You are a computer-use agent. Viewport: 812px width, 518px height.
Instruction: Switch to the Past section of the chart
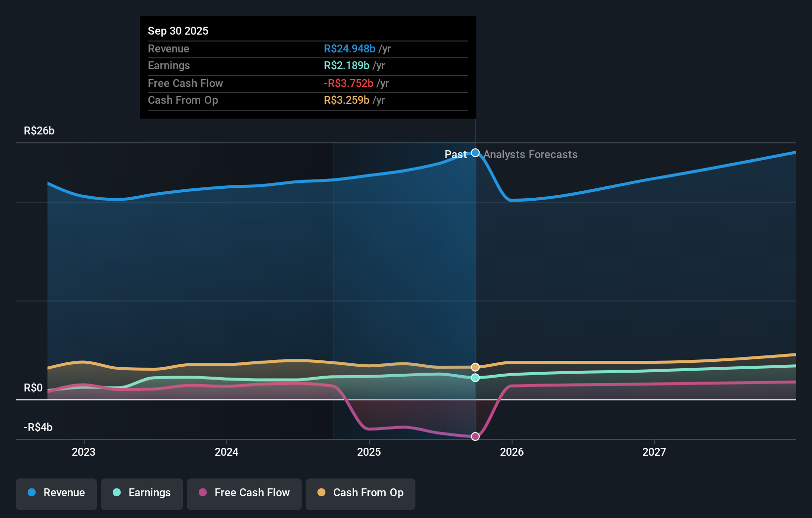tap(456, 155)
